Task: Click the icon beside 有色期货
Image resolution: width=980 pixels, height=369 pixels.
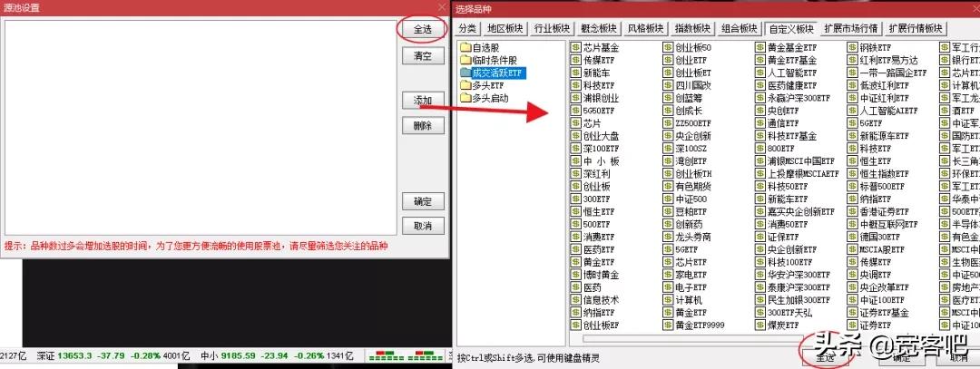Action: pyautogui.click(x=668, y=187)
